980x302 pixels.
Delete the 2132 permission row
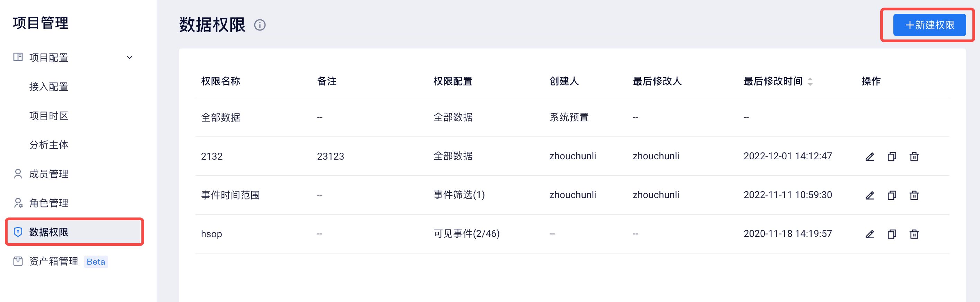pyautogui.click(x=914, y=156)
